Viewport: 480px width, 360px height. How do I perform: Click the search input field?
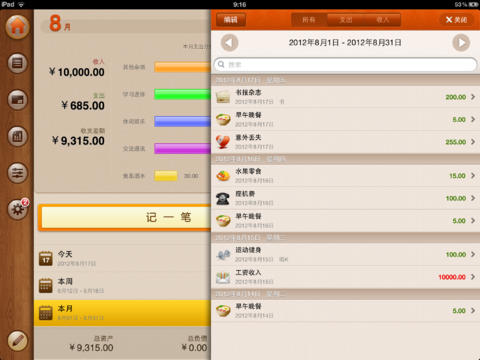[x=345, y=65]
